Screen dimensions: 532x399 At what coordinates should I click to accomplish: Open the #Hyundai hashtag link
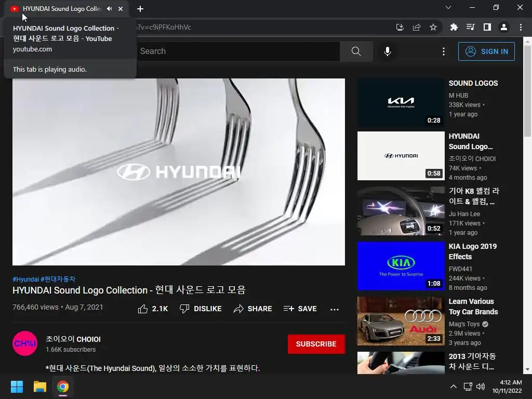click(x=26, y=279)
